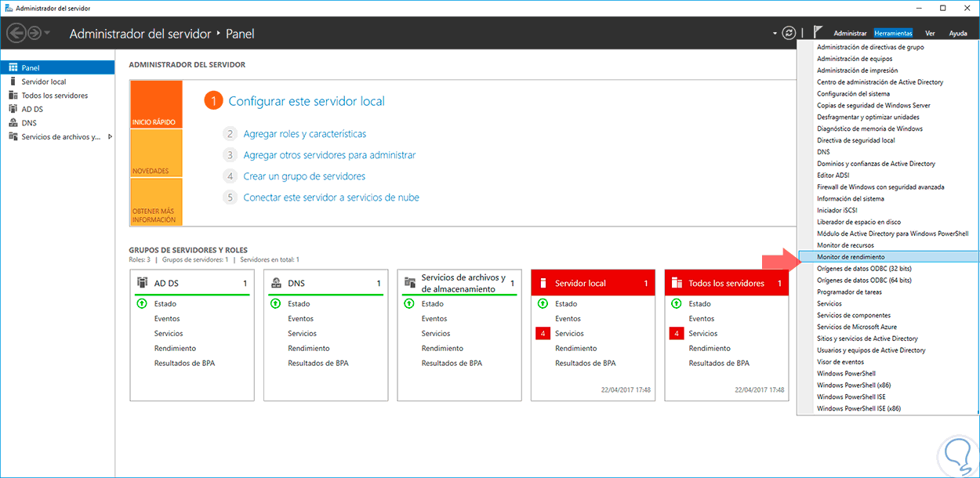Open the Ayuda menu
980x478 pixels.
(958, 34)
